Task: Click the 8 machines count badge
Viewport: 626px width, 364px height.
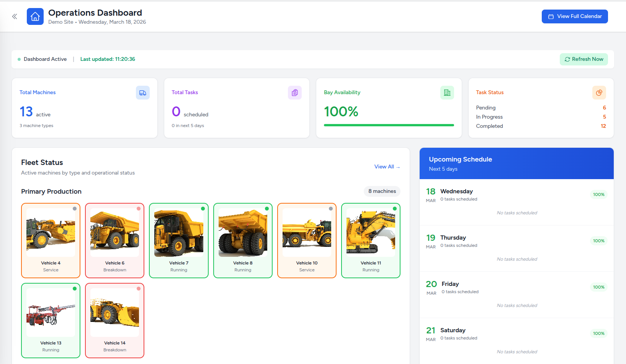Action: click(382, 191)
